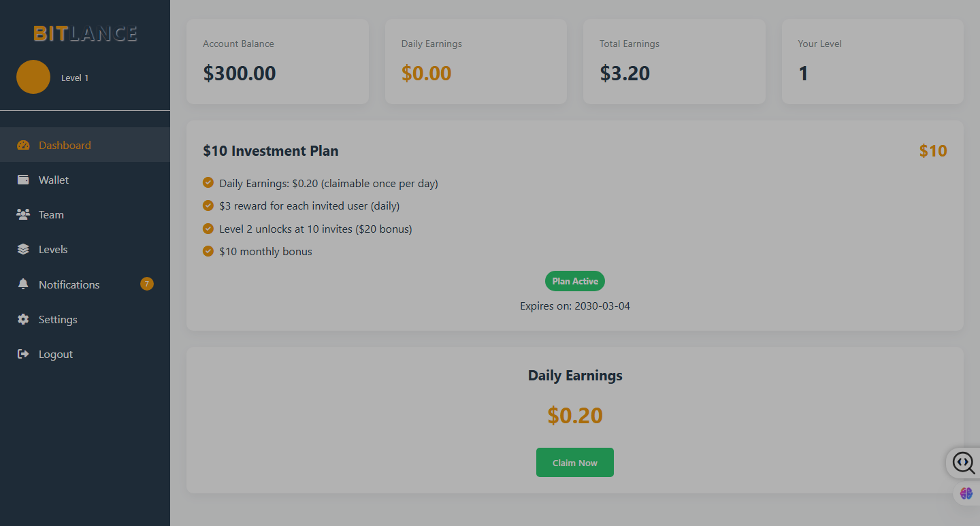Viewport: 980px width, 526px height.
Task: Click the notification count badge 7
Action: [x=147, y=284]
